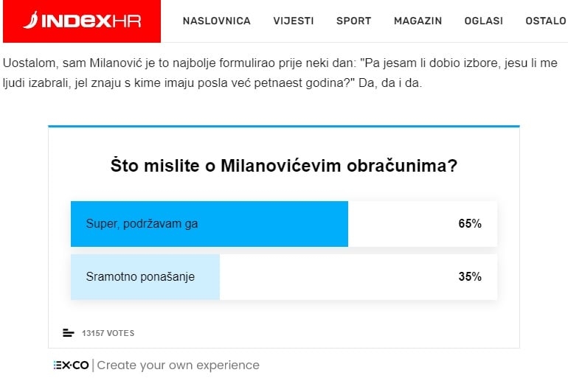The width and height of the screenshot is (568, 392).
Task: Vote for 'Super, podržavam ga' option
Action: (284, 224)
